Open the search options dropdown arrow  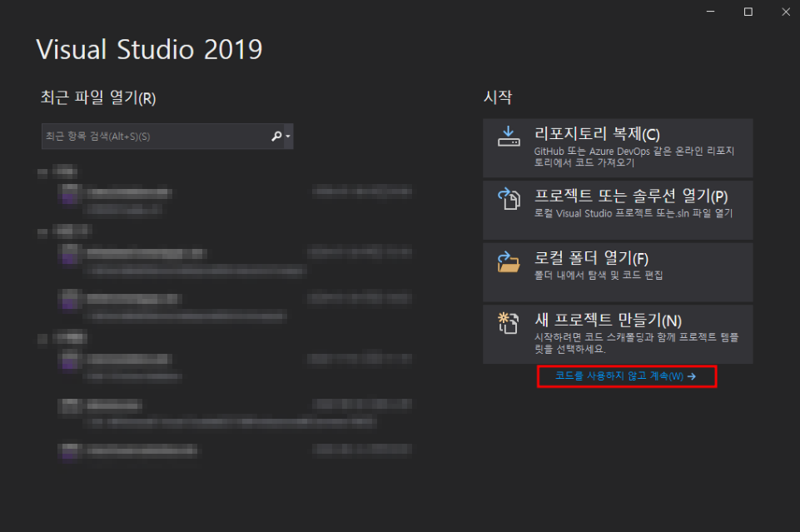[288, 137]
